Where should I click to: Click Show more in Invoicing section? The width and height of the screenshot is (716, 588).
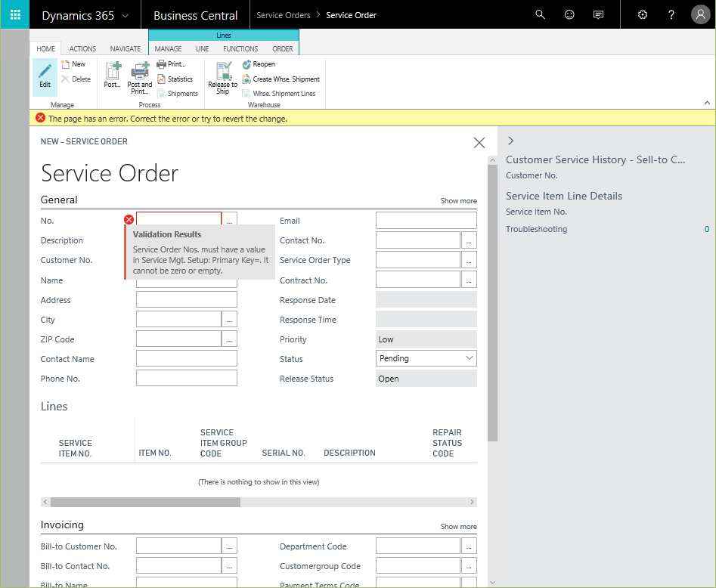click(x=458, y=526)
